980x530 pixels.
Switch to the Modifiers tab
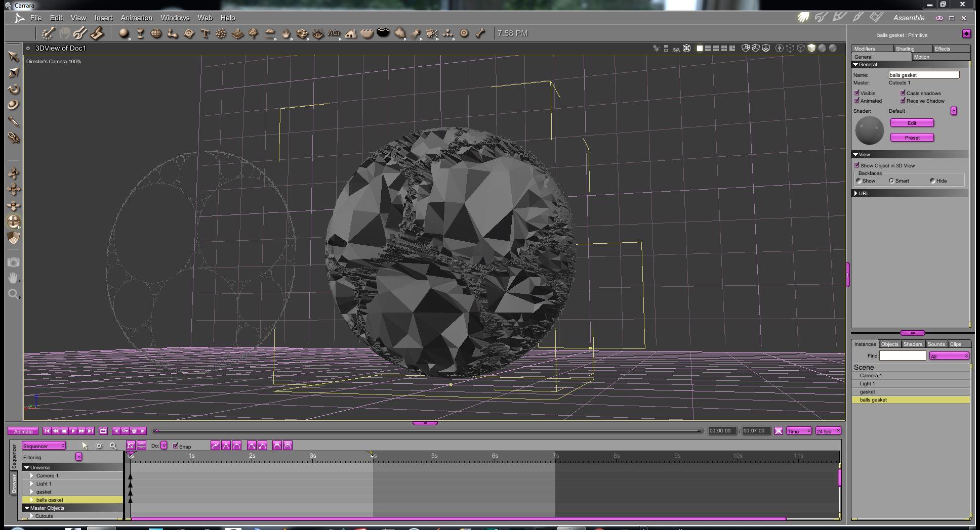872,49
